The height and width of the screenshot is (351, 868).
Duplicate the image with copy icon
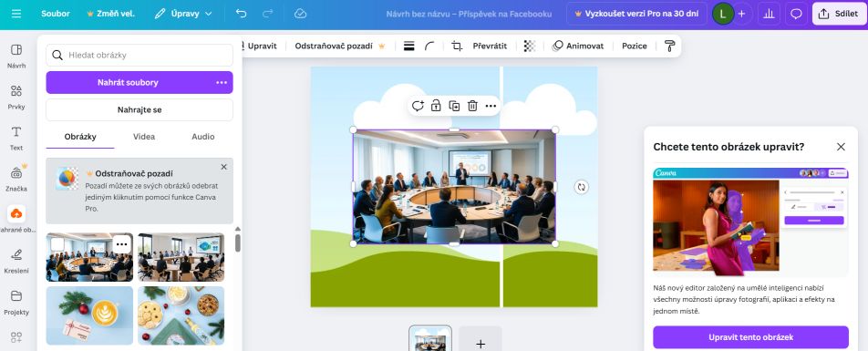(454, 106)
